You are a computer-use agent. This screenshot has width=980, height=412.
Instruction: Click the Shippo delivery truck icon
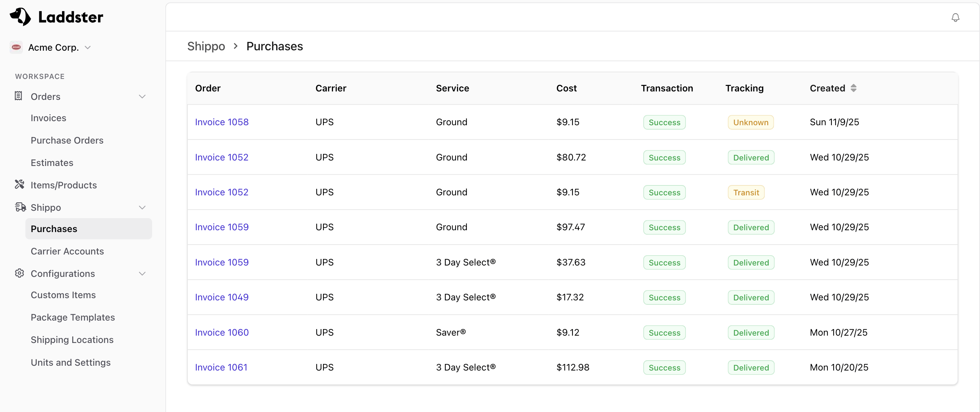[20, 207]
